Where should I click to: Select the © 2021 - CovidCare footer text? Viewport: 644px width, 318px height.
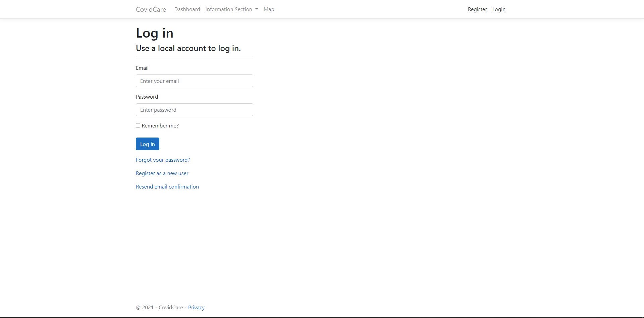point(159,308)
